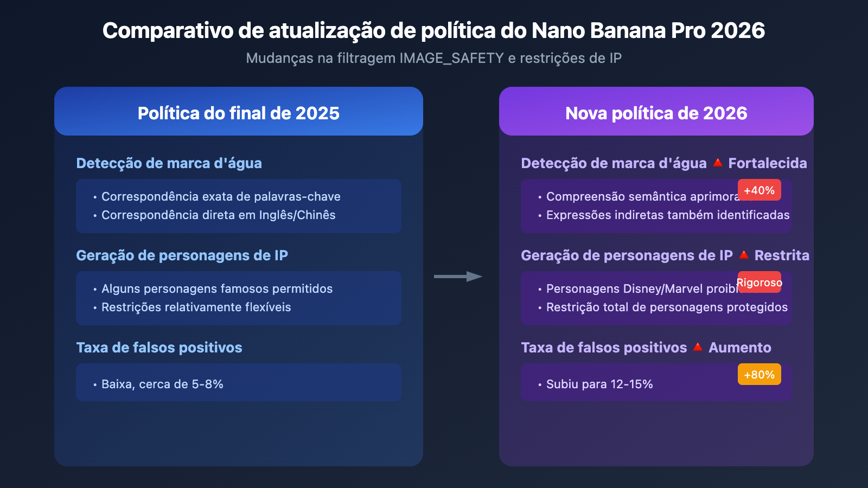Click the left Detecção de marca d'água heading
This screenshot has height=488, width=868.
point(169,163)
